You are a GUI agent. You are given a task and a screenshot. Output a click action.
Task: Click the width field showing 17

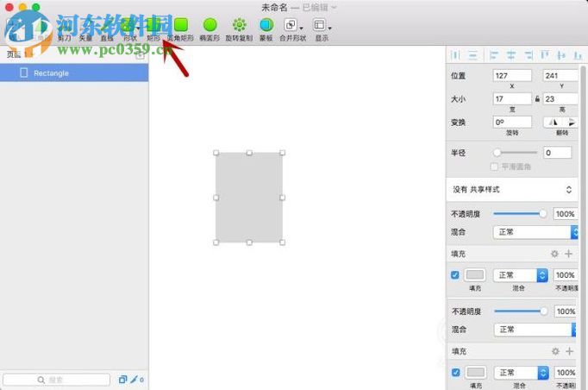(x=512, y=98)
